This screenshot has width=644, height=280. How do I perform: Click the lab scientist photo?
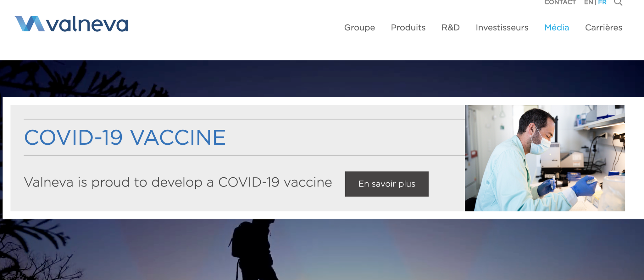tap(545, 158)
